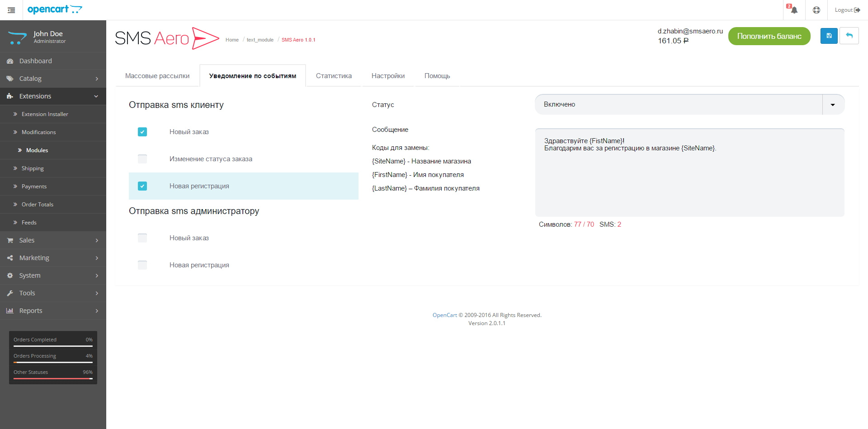
Task: Click the support lifebuoy icon
Action: click(816, 10)
